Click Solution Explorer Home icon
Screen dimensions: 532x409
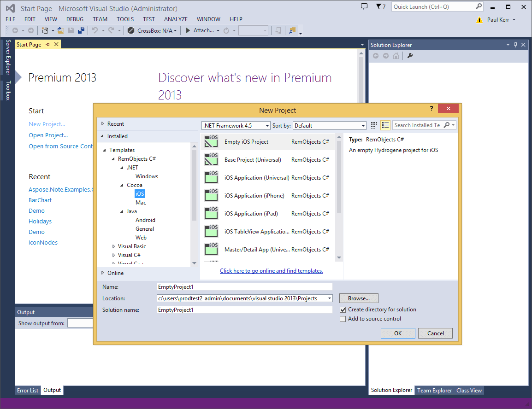click(396, 56)
